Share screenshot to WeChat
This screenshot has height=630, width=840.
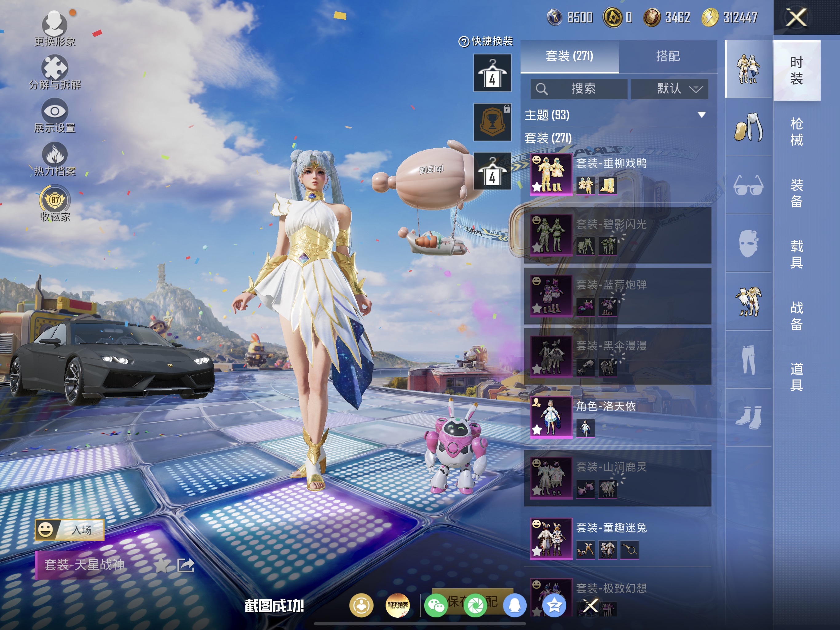[x=436, y=606]
